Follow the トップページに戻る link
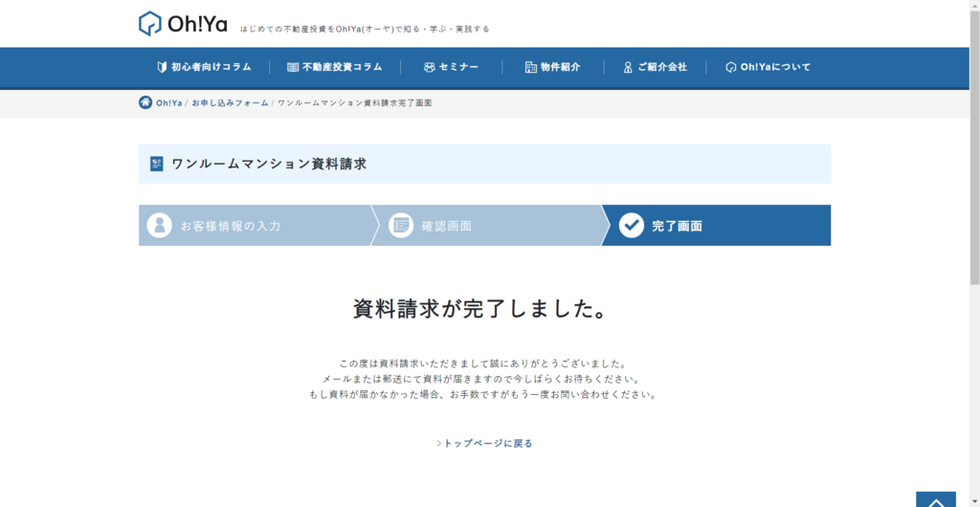Viewport: 980px width, 507px height. 484,443
